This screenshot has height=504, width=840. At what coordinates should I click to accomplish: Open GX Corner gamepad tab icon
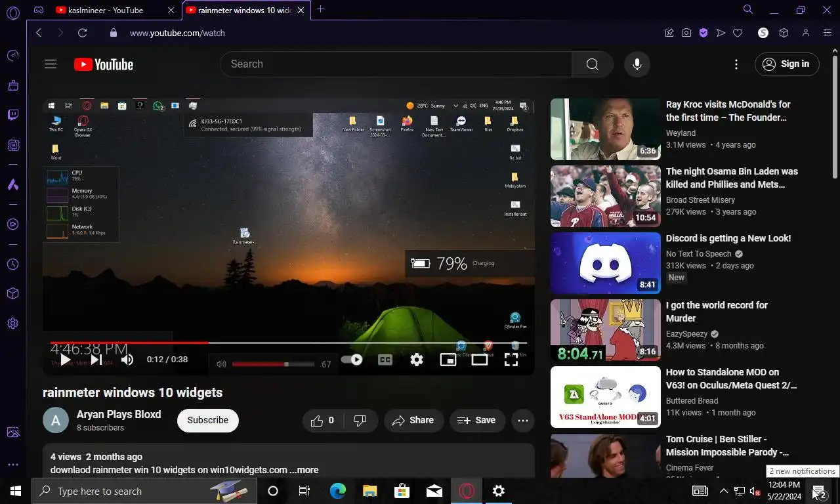point(39,10)
